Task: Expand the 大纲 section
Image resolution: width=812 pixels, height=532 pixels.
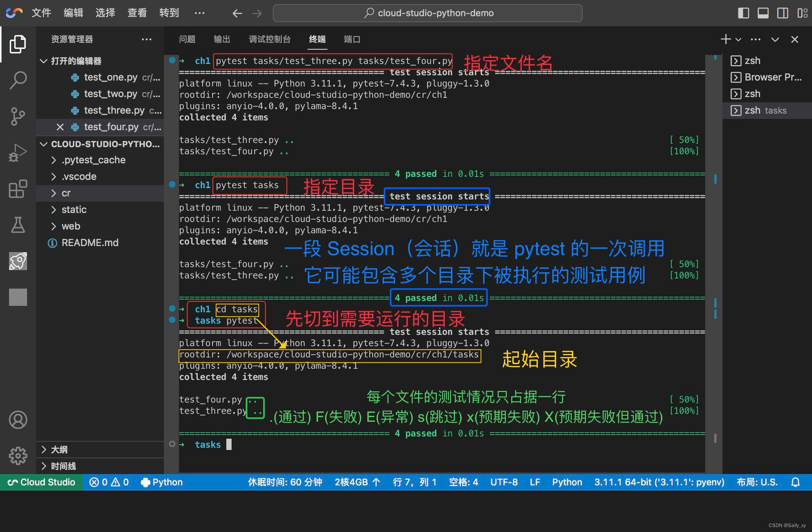Action: (x=100, y=449)
